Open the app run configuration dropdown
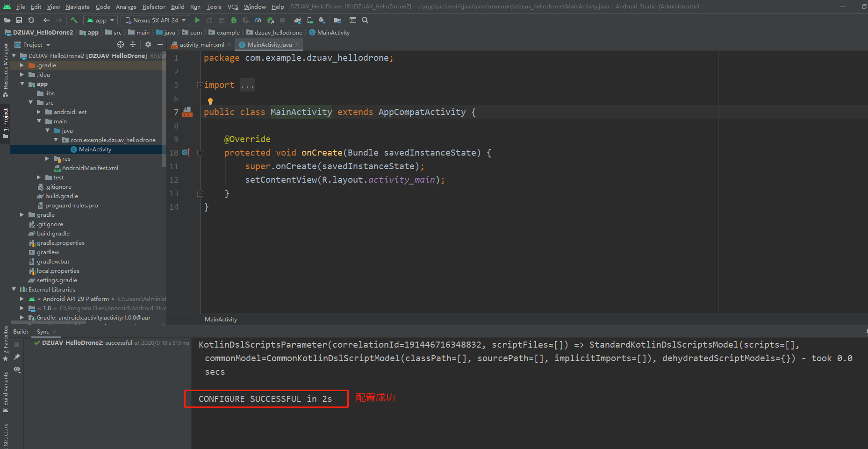The image size is (868, 449). pyautogui.click(x=101, y=20)
